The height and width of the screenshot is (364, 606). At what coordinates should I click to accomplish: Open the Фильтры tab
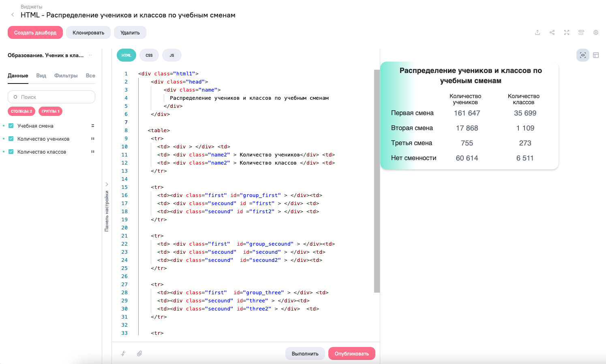[x=66, y=76]
